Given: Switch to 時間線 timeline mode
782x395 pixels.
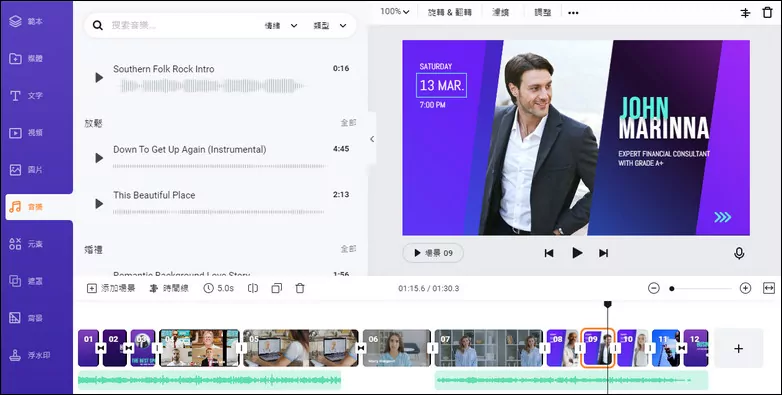Looking at the screenshot, I should (x=169, y=288).
